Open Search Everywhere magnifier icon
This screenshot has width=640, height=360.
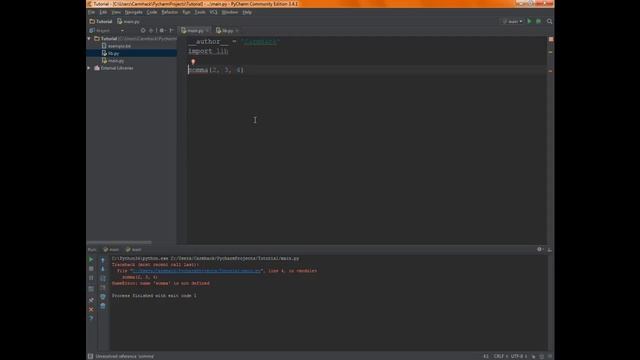click(549, 21)
